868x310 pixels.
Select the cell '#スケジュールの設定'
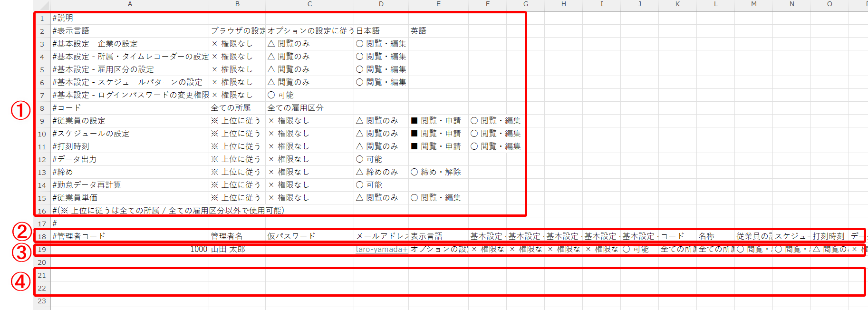click(130, 134)
